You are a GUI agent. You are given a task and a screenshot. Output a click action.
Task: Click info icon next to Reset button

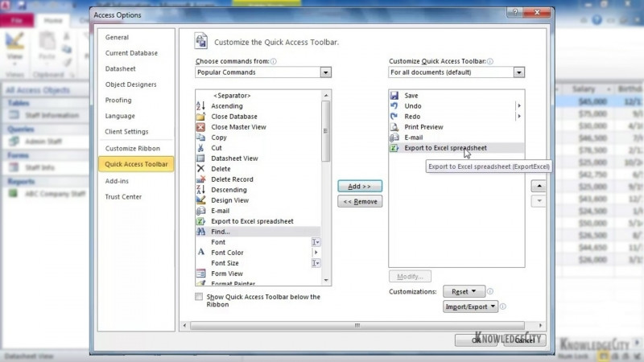pyautogui.click(x=490, y=291)
